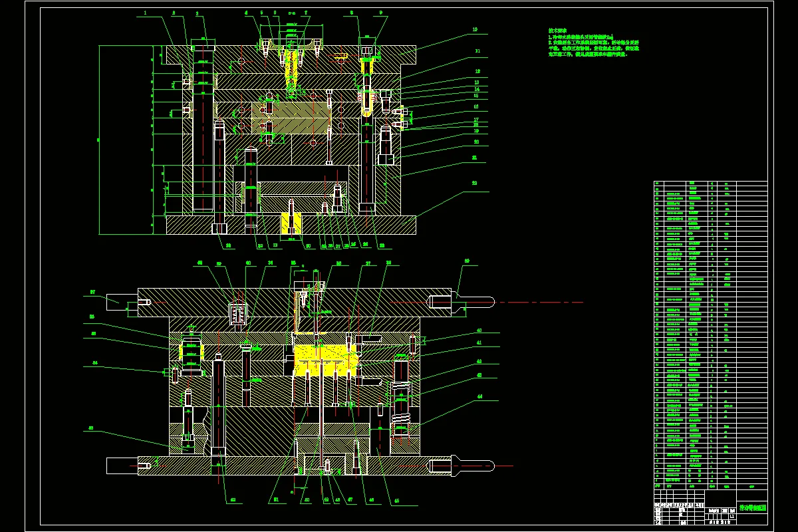The image size is (798, 532).
Task: Click part callout number 3
Action: click(x=198, y=13)
